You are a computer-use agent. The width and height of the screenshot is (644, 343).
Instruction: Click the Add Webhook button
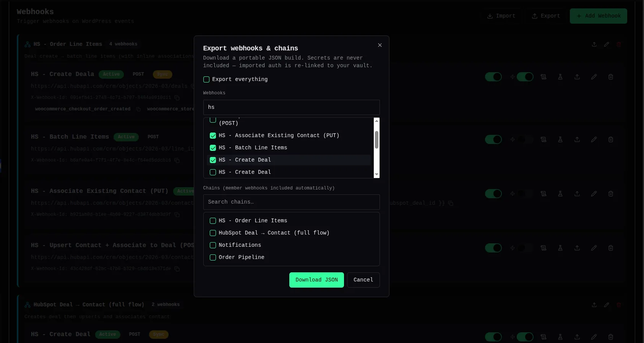click(x=598, y=16)
